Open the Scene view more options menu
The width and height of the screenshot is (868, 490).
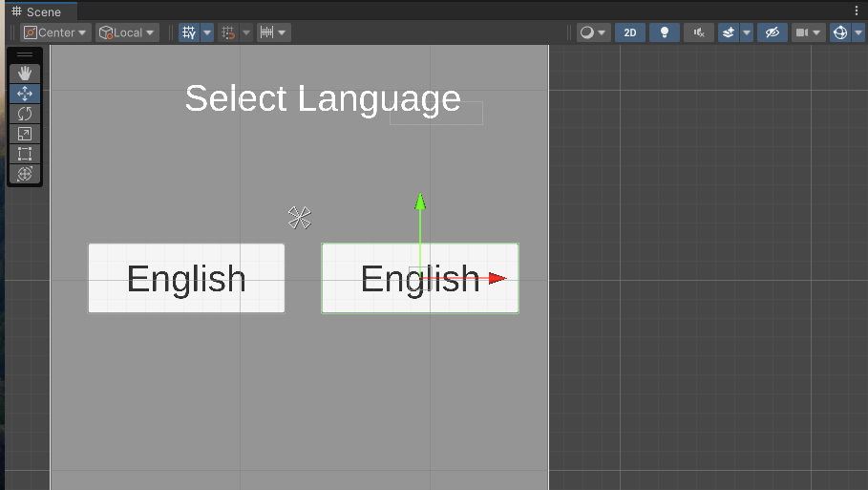pos(856,11)
